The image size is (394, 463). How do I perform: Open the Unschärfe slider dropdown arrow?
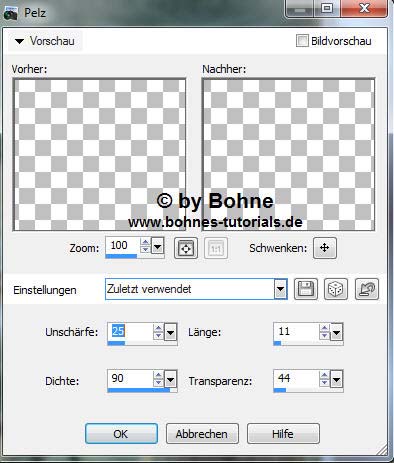170,332
